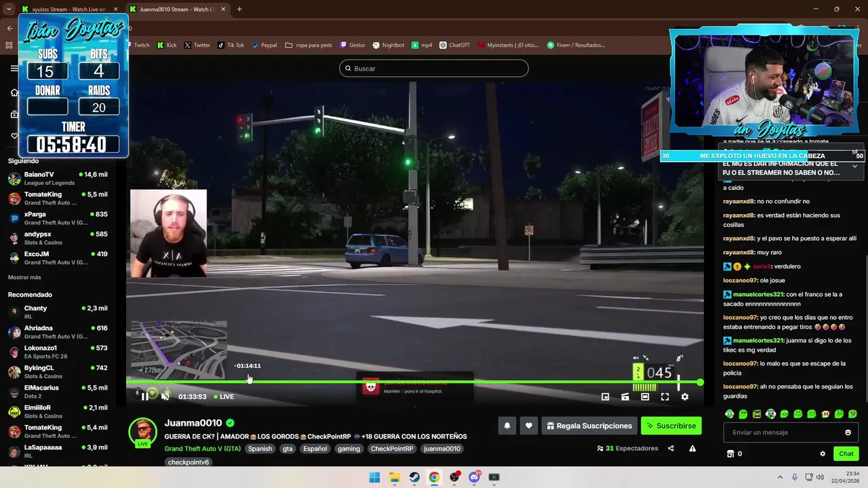Select the checkpointv6 tag
Viewport: 868px width, 488px height.
[x=189, y=462]
